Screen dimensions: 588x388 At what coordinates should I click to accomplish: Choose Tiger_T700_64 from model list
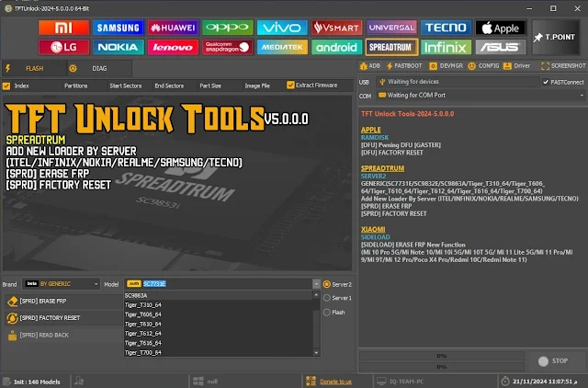219,353
